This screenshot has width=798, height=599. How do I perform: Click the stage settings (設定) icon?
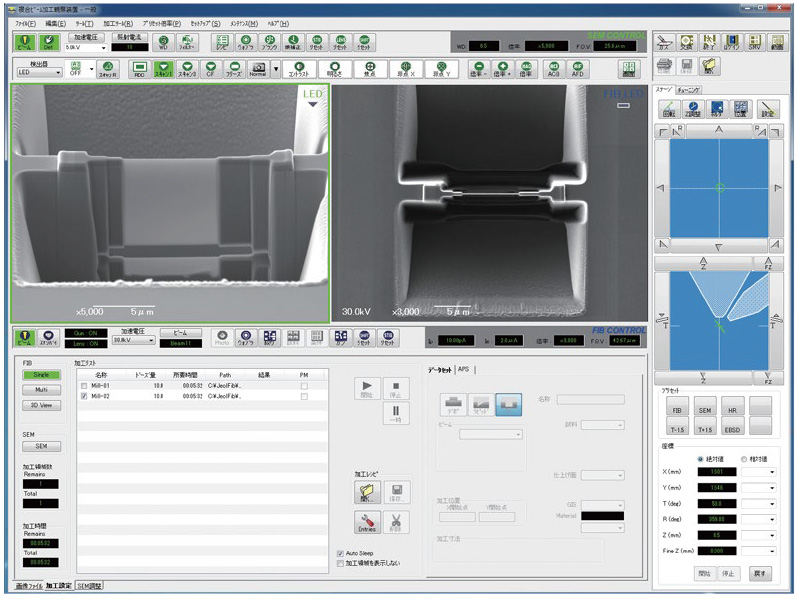pos(767,108)
